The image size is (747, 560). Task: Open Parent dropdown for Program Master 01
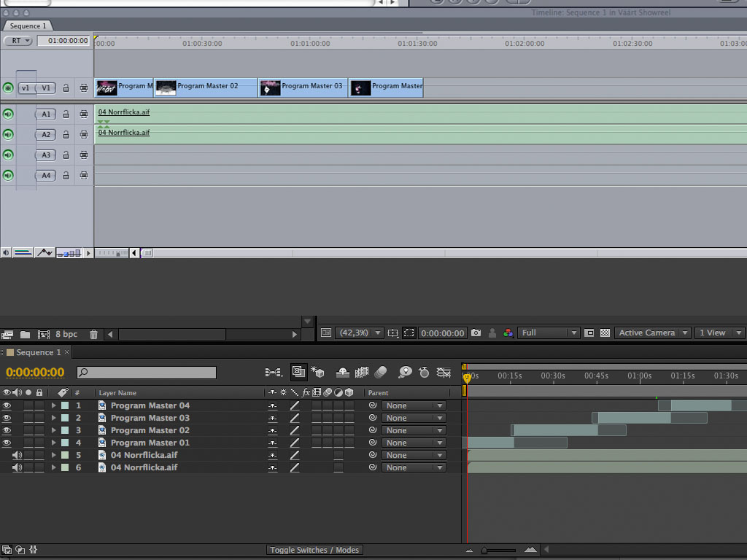414,443
